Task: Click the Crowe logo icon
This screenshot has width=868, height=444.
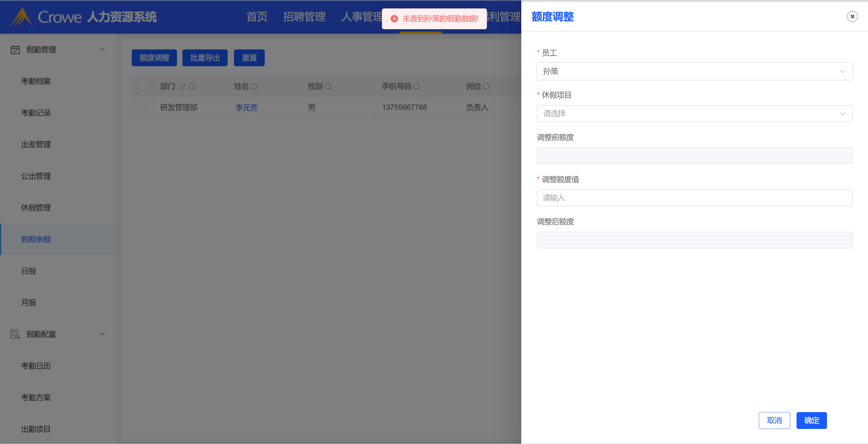Action: tap(22, 17)
